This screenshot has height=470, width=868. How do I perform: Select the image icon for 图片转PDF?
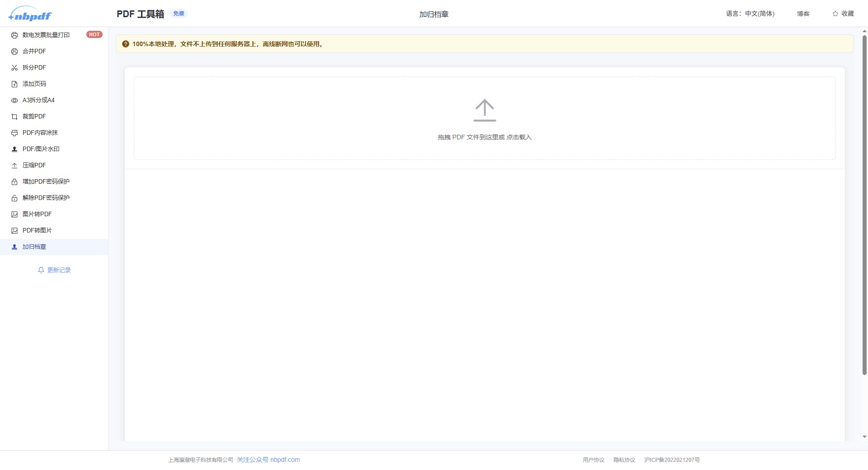click(14, 214)
